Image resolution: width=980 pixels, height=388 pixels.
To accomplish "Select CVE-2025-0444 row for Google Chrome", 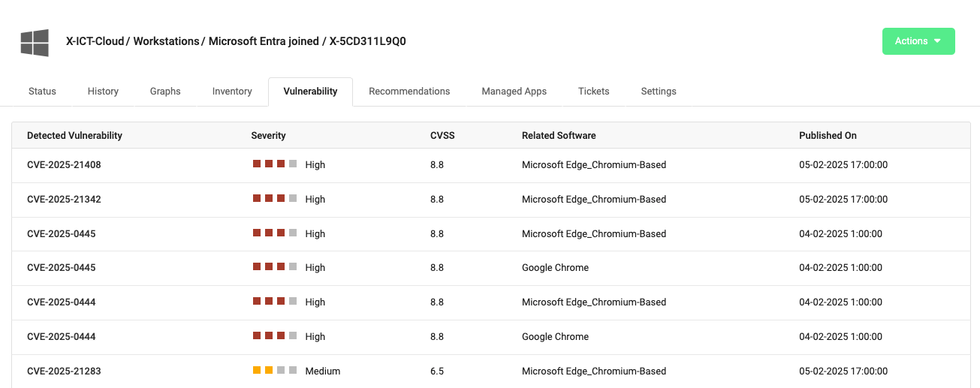I will click(490, 337).
